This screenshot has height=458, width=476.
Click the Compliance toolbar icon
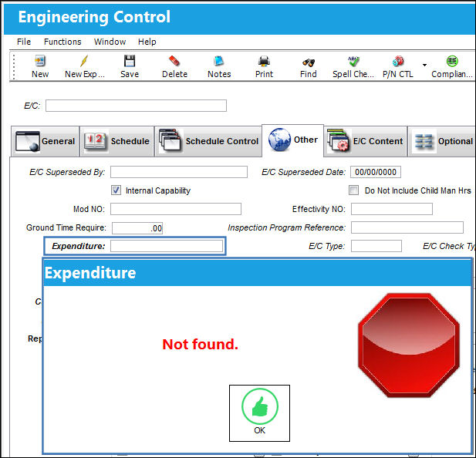click(452, 61)
